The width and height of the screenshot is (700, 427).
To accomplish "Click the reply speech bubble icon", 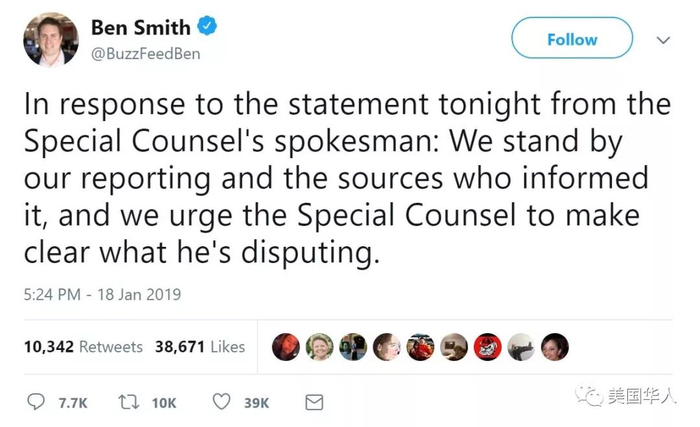I will [x=36, y=402].
